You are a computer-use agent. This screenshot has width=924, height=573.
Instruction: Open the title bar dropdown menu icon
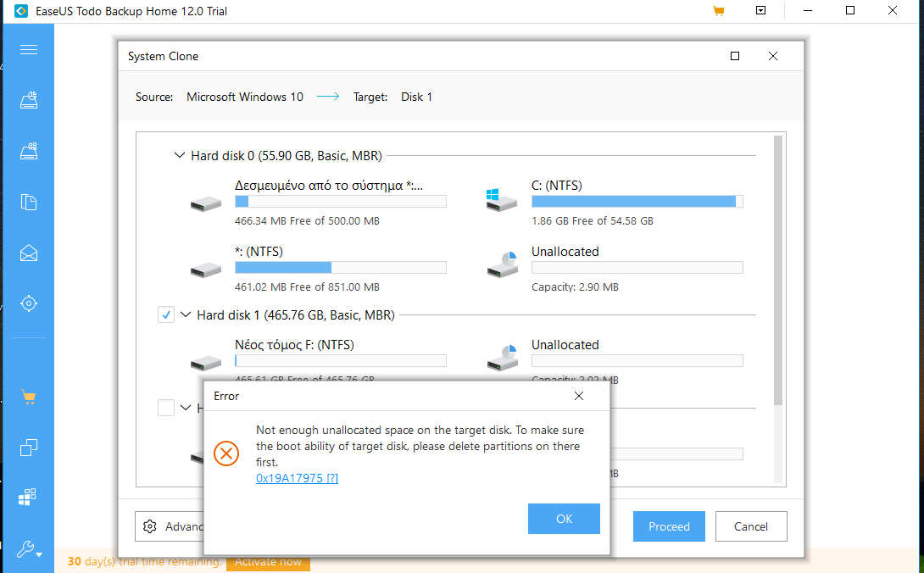pyautogui.click(x=760, y=11)
